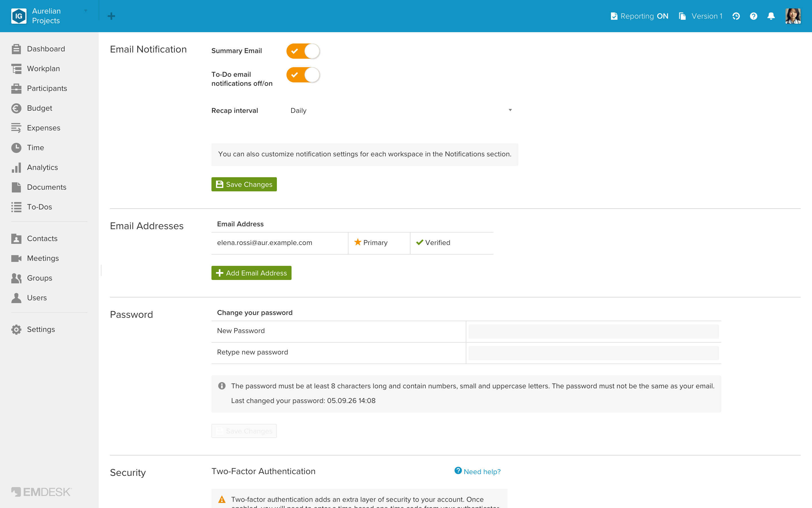Click Reporting ON in the header
The image size is (812, 508).
point(639,16)
